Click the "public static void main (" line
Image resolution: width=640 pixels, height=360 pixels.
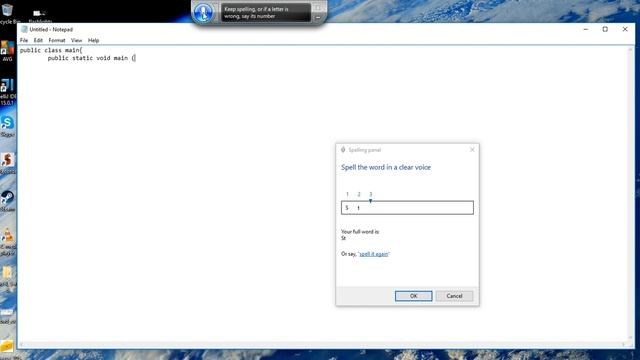pyautogui.click(x=91, y=58)
